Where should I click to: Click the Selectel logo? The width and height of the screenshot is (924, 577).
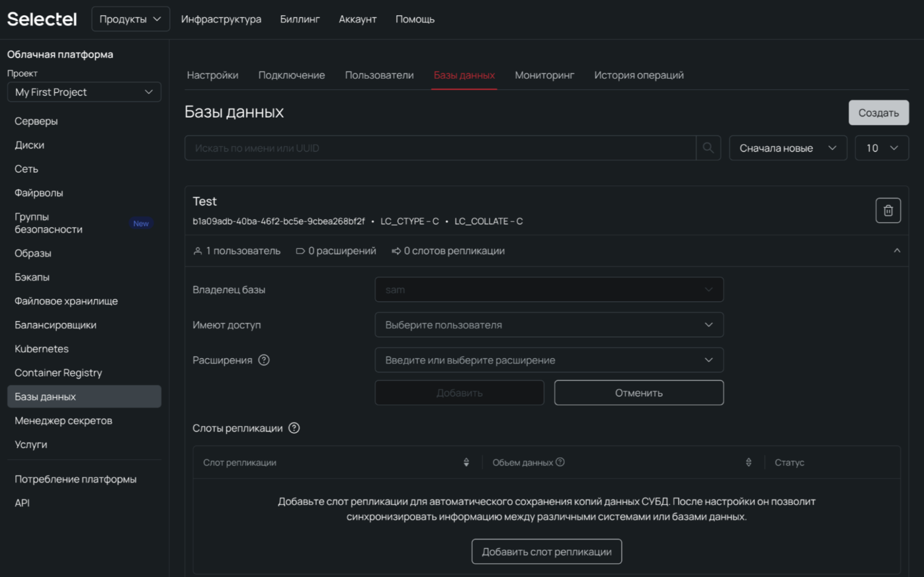tap(42, 19)
